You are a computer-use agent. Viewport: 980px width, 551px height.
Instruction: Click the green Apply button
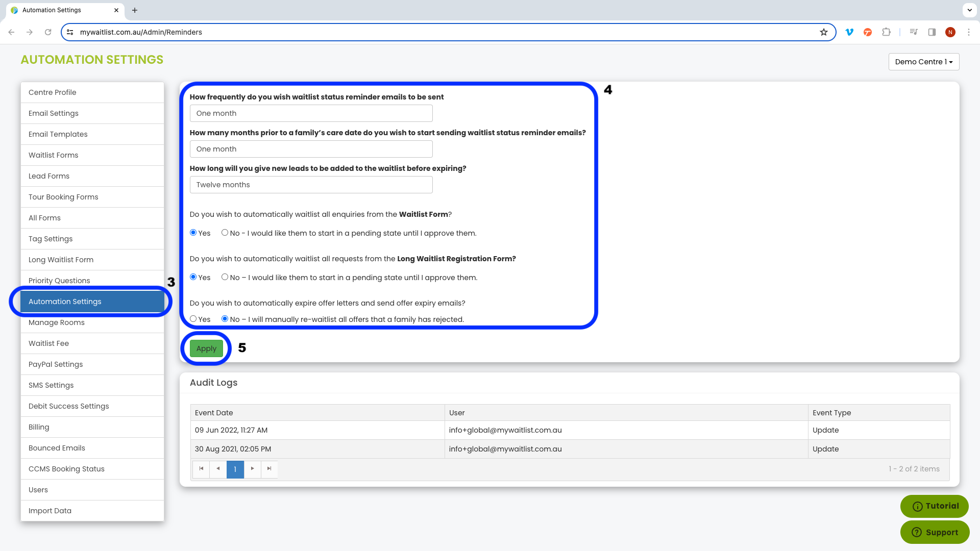pyautogui.click(x=206, y=348)
